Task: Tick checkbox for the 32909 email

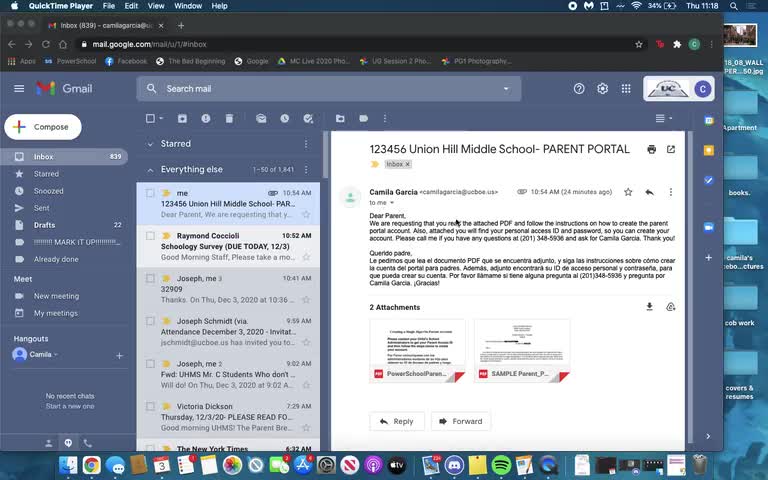Action: pyautogui.click(x=150, y=278)
